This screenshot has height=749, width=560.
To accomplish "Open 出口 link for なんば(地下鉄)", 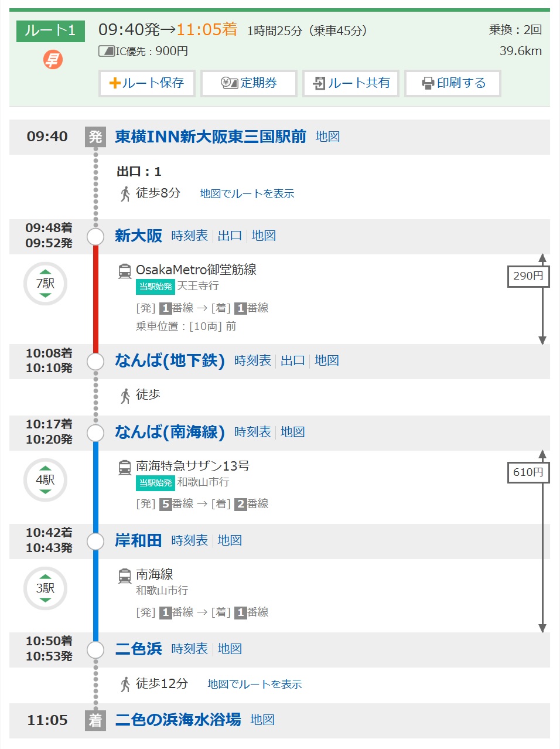I will [292, 360].
